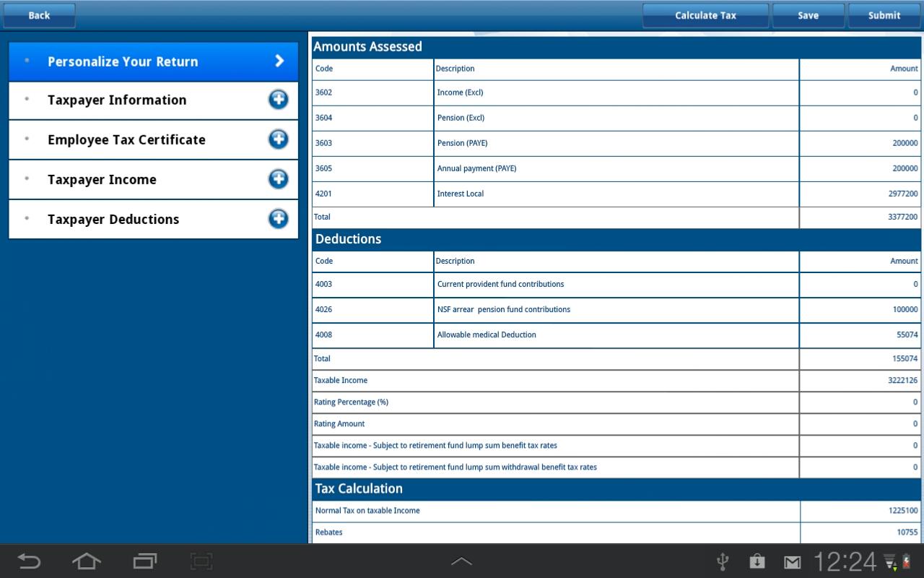This screenshot has width=924, height=578.
Task: Expand Taxpayer Information with its plus icon
Action: [278, 100]
